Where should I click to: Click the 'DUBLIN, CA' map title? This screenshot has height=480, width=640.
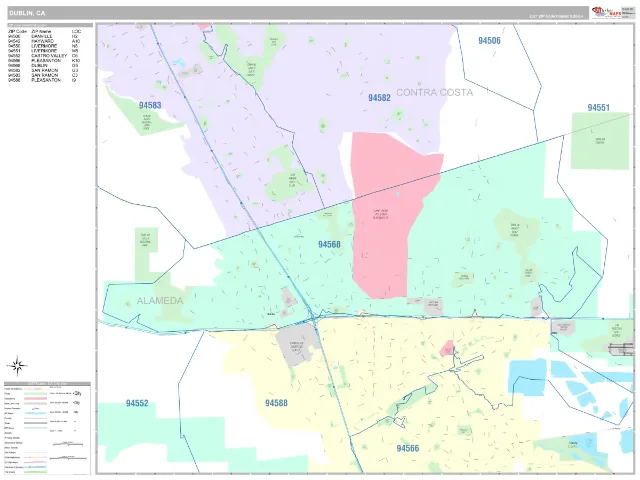pos(27,13)
